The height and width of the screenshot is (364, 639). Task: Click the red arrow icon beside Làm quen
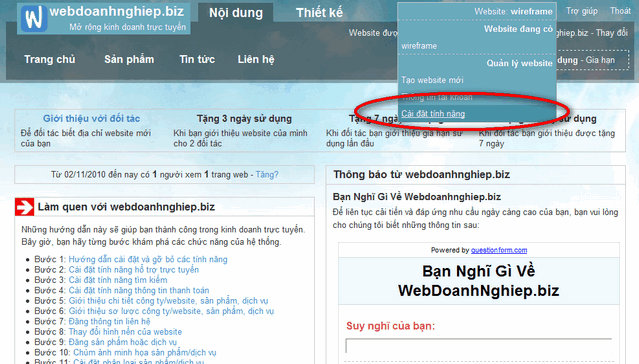(x=24, y=207)
